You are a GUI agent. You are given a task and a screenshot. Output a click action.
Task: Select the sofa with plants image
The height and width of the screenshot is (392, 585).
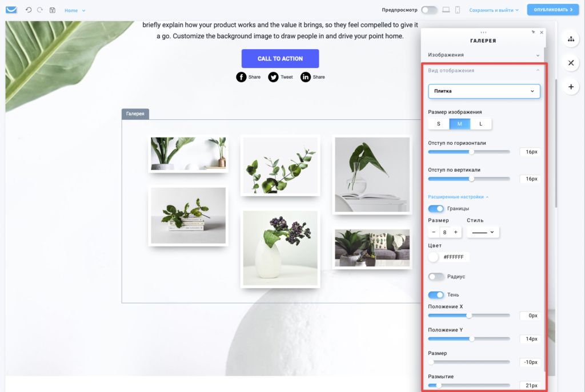(372, 248)
